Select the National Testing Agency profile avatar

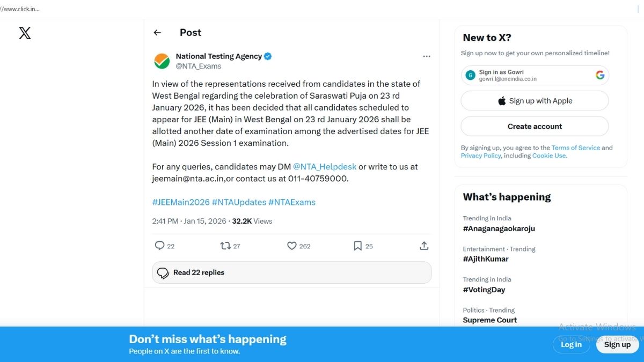pyautogui.click(x=160, y=61)
